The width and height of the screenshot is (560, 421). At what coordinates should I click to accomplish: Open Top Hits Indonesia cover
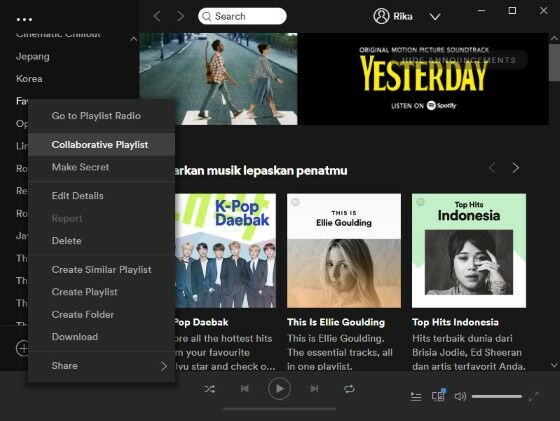click(469, 251)
